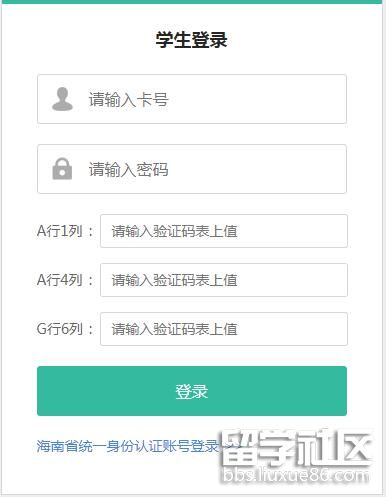Open the 海南省统一身份认证账号登录 link
The width and height of the screenshot is (386, 497).
click(x=128, y=446)
